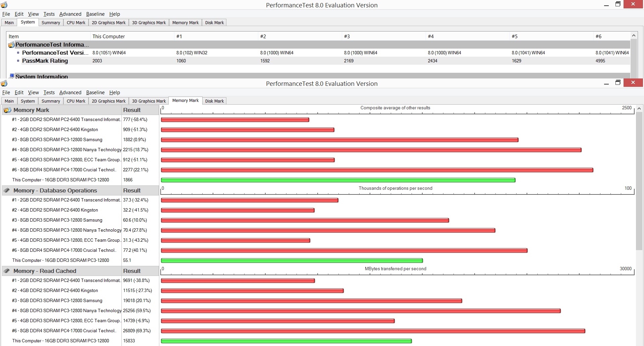Click the System Information group icon
644x346 pixels.
tap(12, 76)
